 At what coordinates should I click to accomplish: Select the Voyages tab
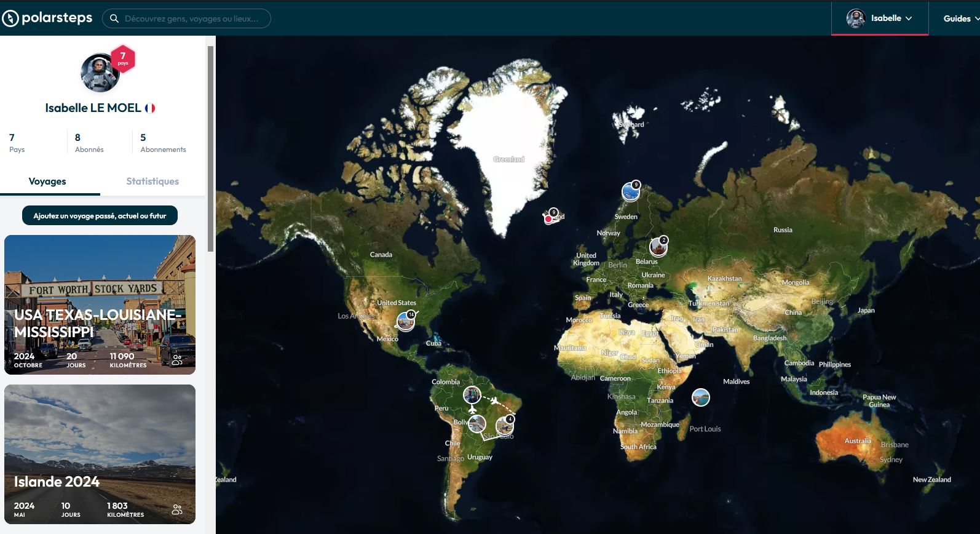click(47, 181)
